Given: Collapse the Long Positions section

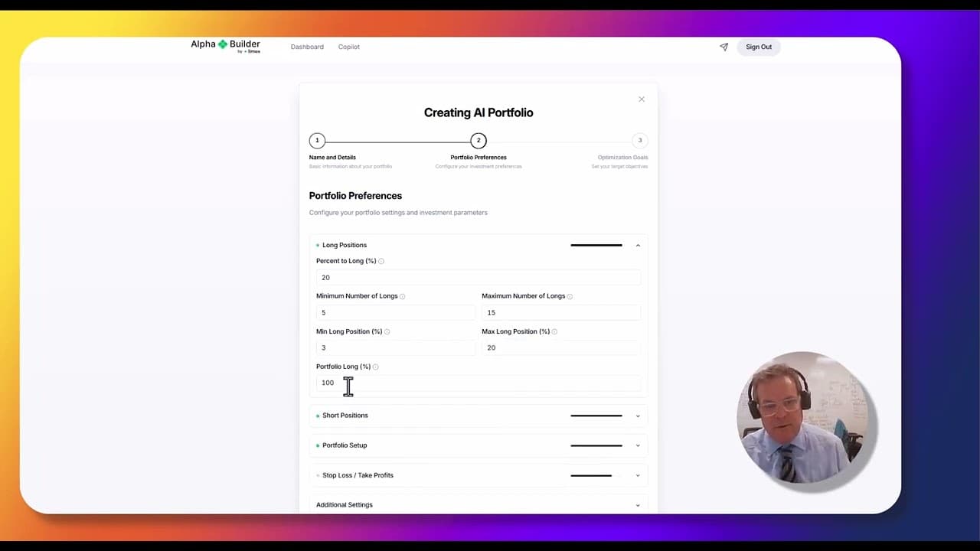Looking at the screenshot, I should coord(638,245).
